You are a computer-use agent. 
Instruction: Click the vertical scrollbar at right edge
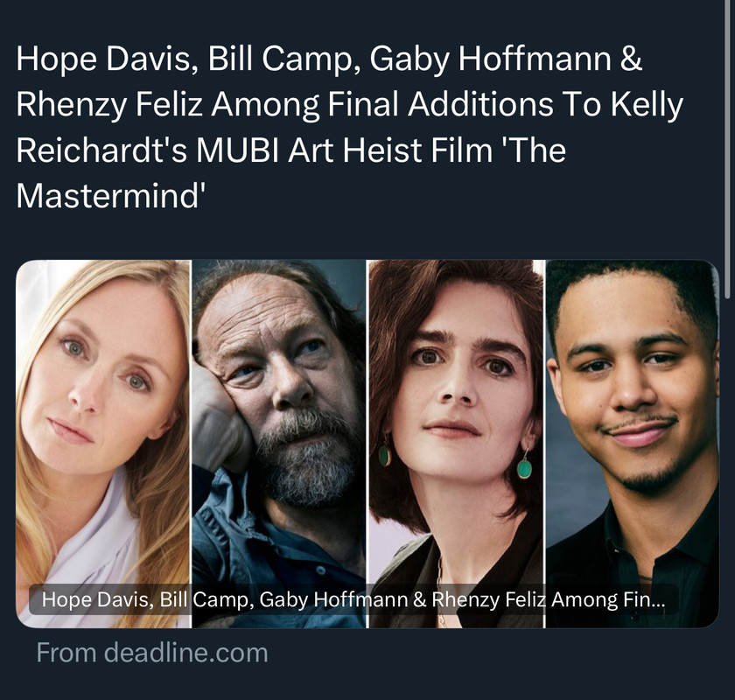tap(727, 149)
